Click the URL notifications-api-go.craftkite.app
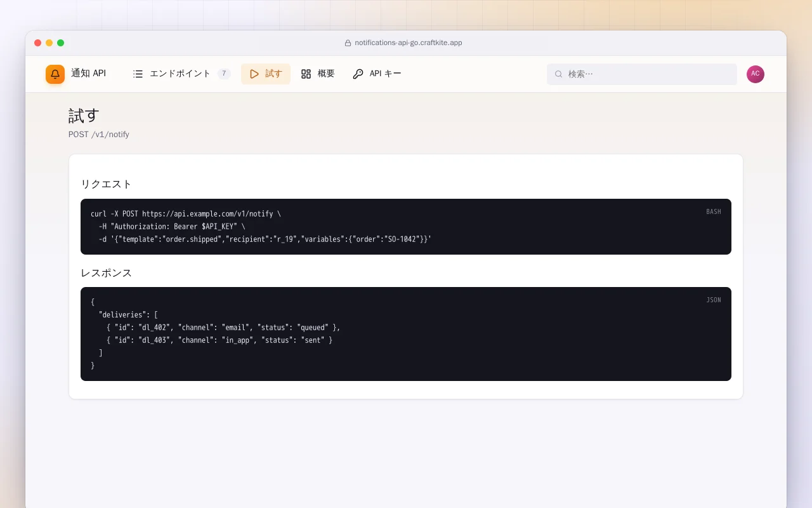 coord(409,43)
